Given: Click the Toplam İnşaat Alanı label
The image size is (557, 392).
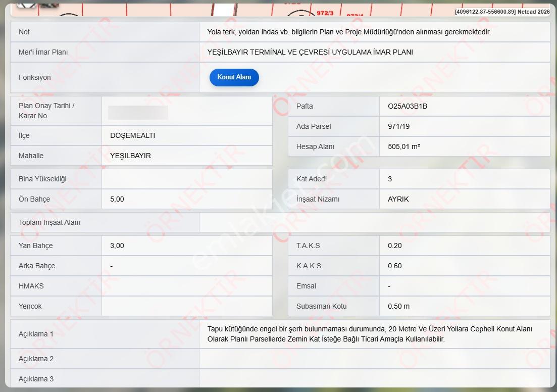Looking at the screenshot, I should coord(49,222).
